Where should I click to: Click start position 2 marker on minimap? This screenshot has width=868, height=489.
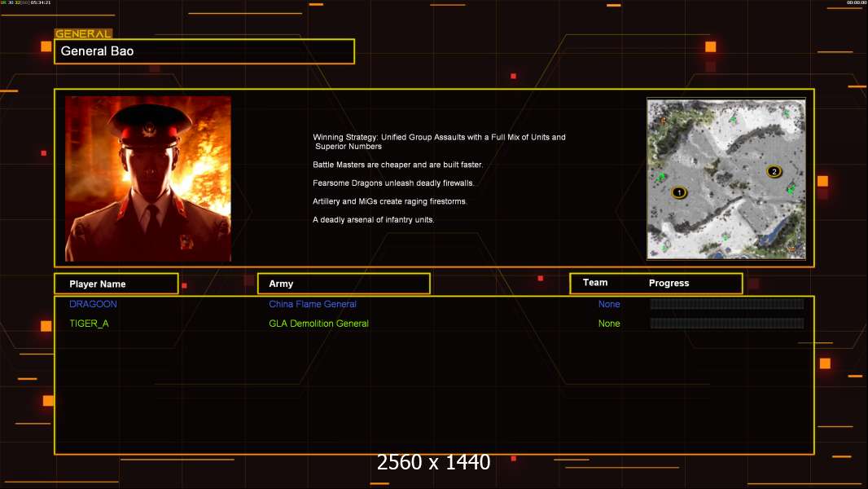(x=774, y=171)
